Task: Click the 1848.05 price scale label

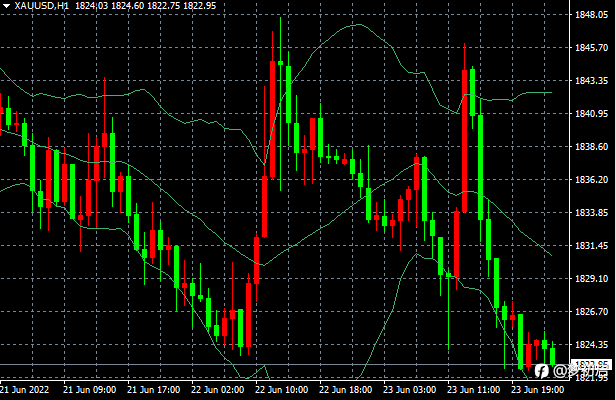Action: click(x=591, y=15)
